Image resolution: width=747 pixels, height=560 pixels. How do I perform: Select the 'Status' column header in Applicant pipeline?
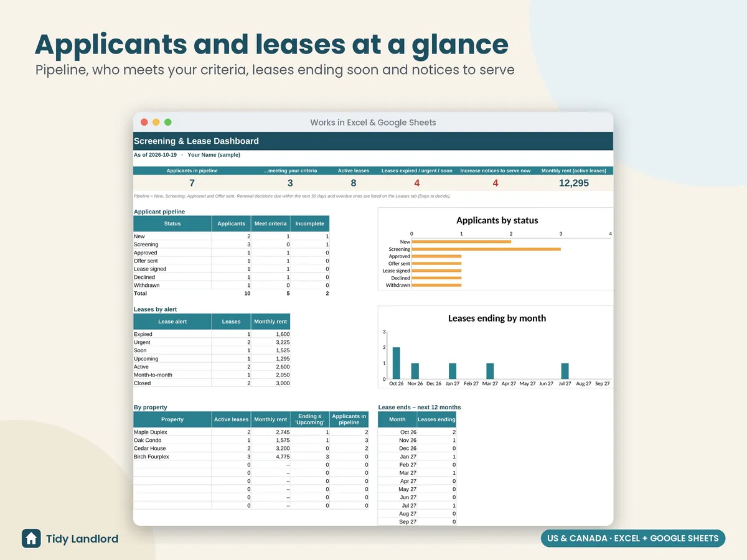(x=172, y=223)
